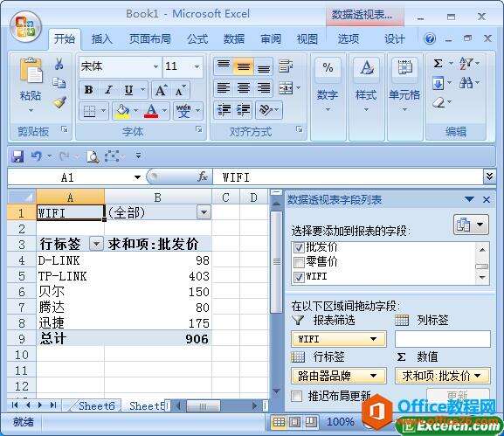Click the Fill down icon
Viewport: 504px width, 436px height.
[438, 84]
